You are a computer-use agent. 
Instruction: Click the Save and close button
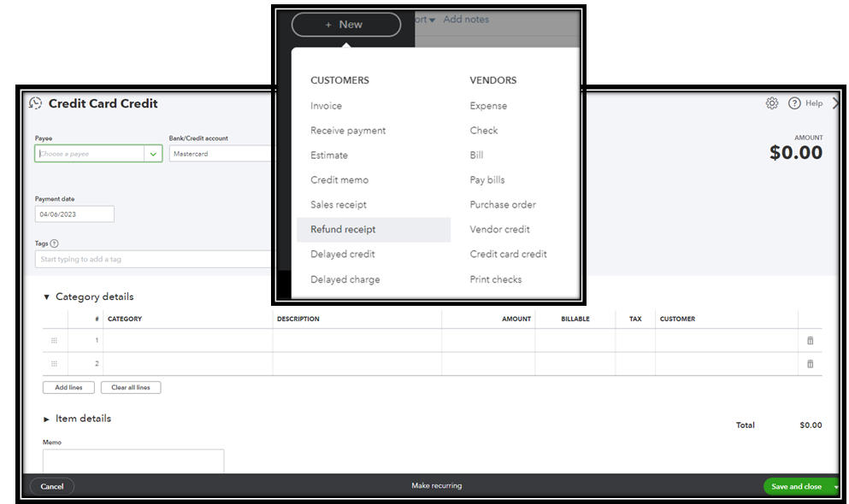point(797,487)
